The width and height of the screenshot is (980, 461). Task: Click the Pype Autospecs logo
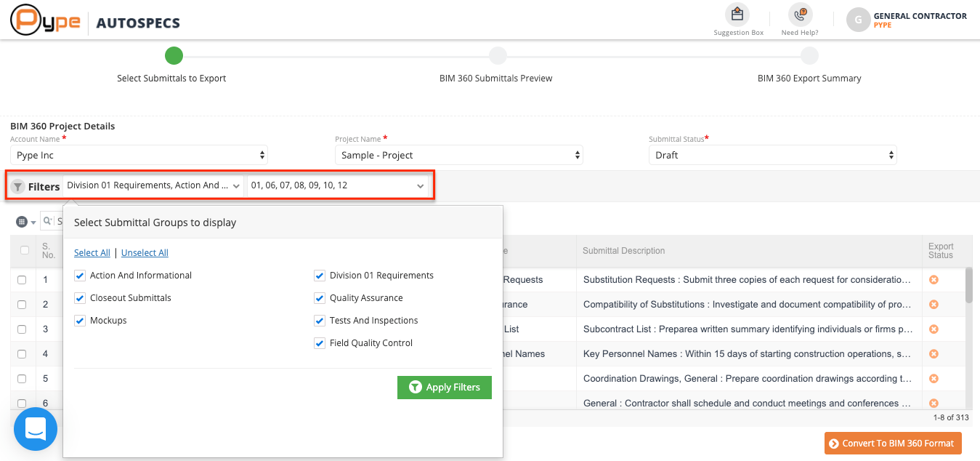(95, 21)
